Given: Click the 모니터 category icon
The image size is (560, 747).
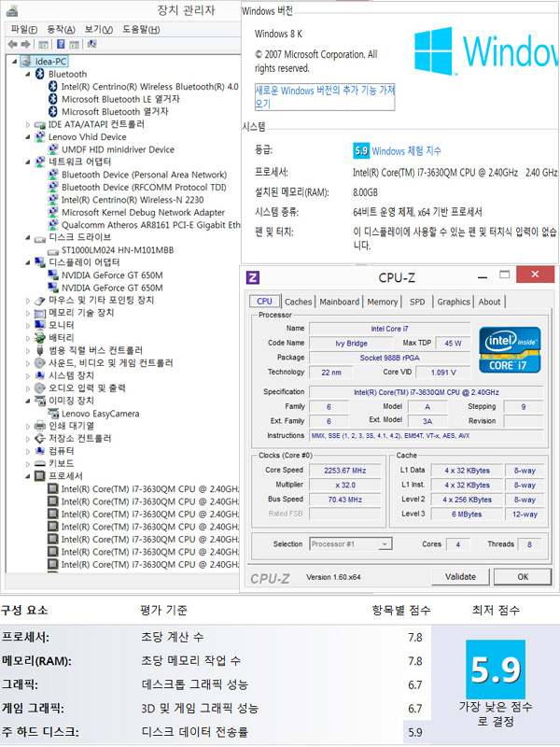Looking at the screenshot, I should coord(40,325).
